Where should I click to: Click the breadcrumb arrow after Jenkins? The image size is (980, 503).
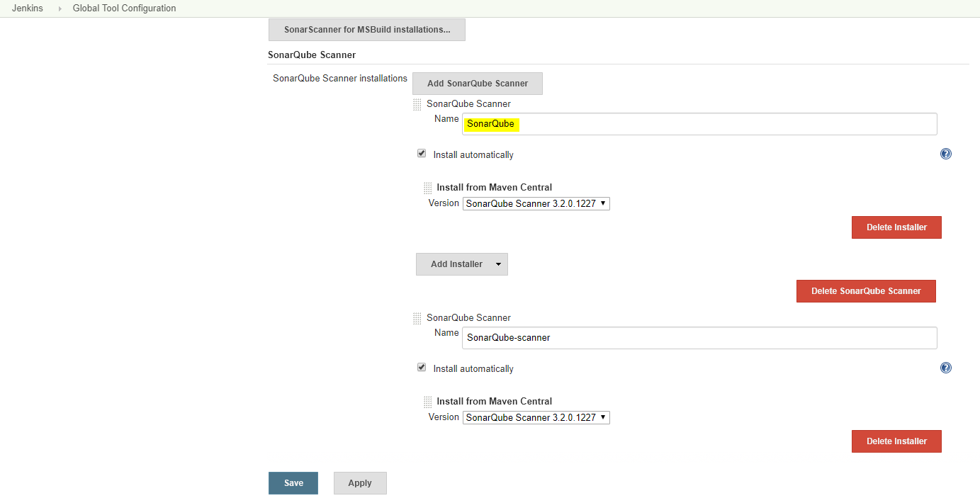(x=60, y=9)
